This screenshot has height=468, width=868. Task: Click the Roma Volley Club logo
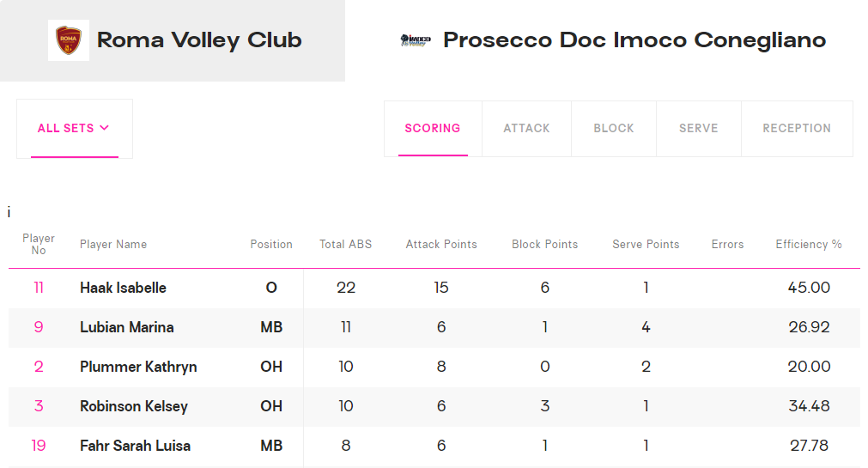[x=69, y=40]
